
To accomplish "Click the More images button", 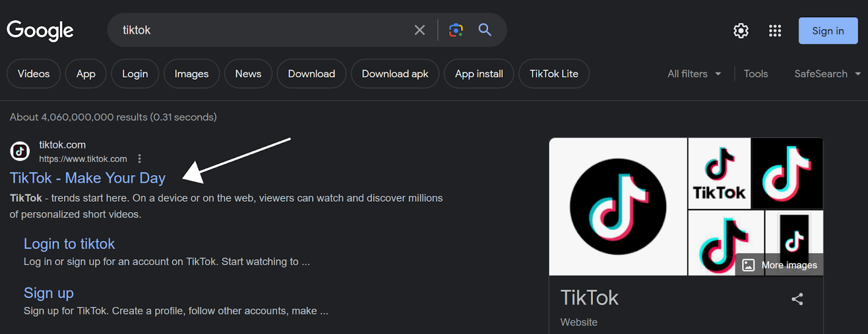I will pyautogui.click(x=779, y=265).
